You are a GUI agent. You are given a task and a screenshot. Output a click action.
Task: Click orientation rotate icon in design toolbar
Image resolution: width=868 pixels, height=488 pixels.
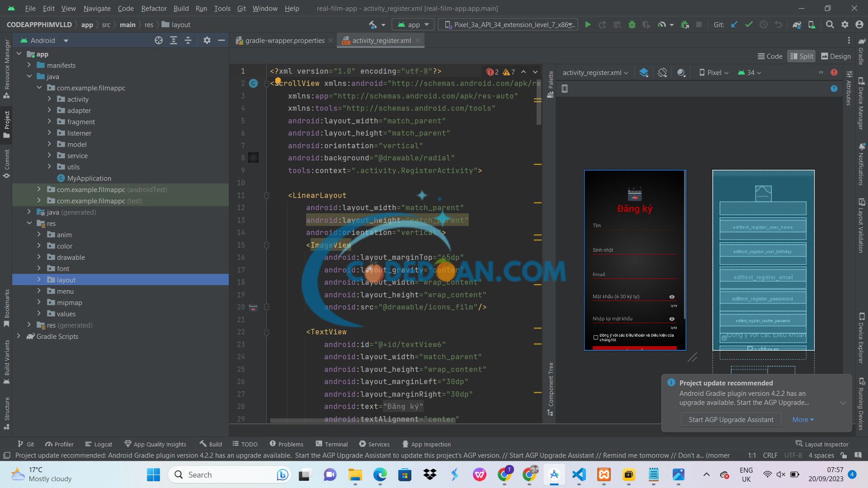pyautogui.click(x=662, y=73)
